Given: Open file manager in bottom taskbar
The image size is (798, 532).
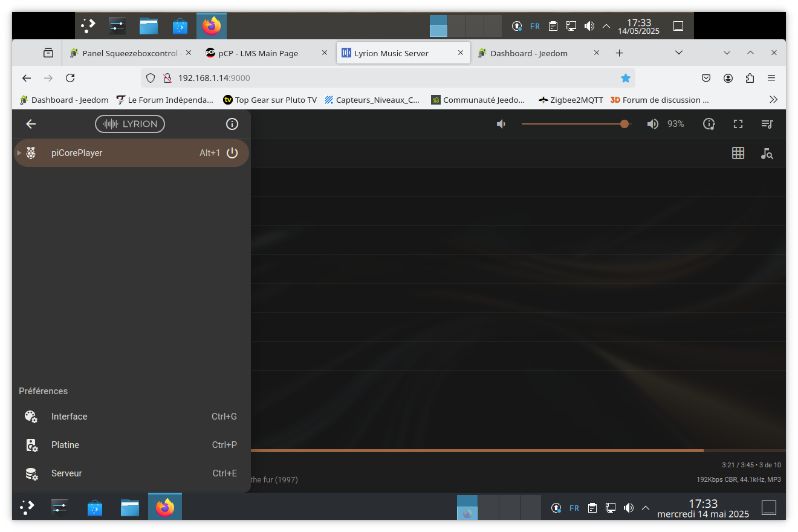Looking at the screenshot, I should 129,507.
